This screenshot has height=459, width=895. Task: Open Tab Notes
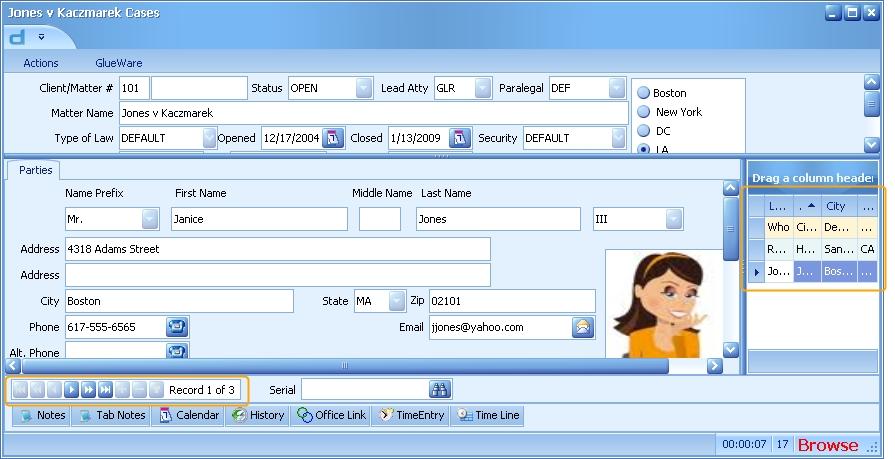click(x=111, y=415)
